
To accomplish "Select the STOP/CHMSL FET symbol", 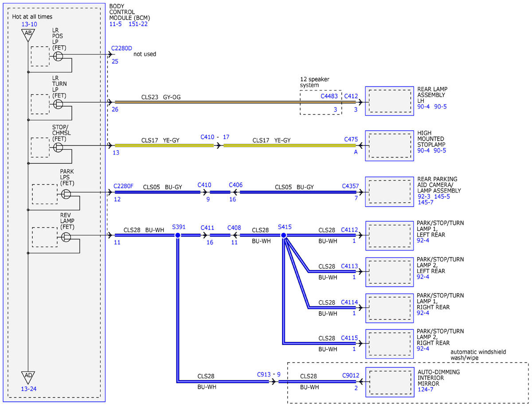I will click(58, 147).
